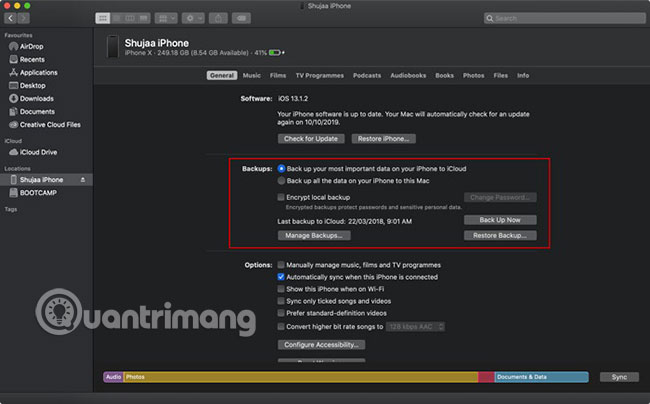This screenshot has height=404, width=650.
Task: Click the Configure Accessibility... button
Action: [x=321, y=345]
